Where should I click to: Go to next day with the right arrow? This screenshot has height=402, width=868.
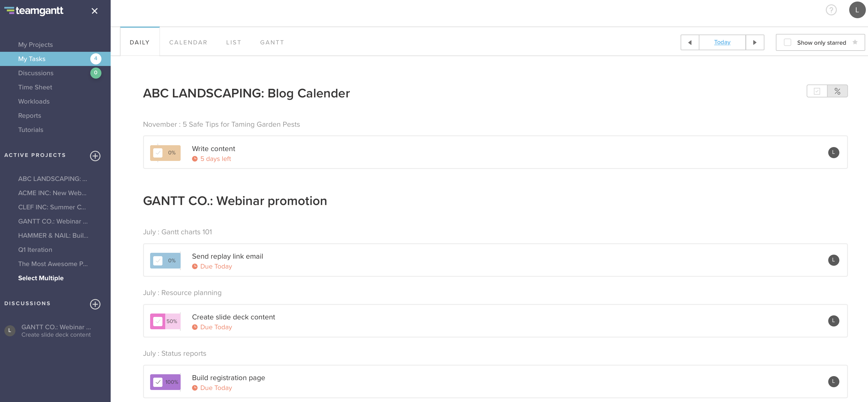coord(755,42)
